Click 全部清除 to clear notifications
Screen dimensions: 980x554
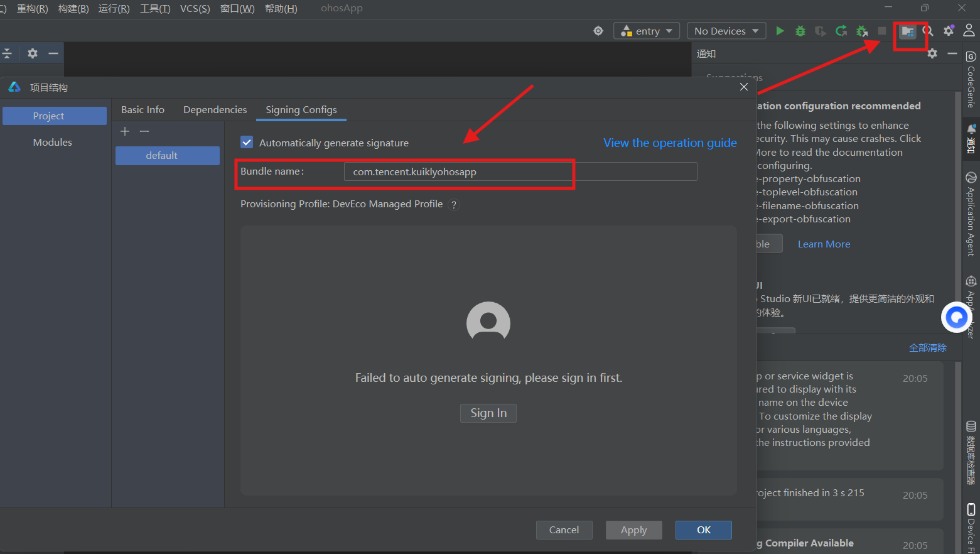tap(927, 347)
